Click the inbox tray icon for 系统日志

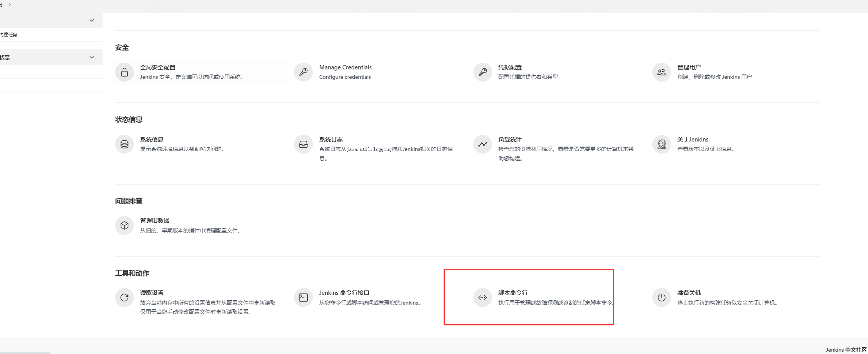point(303,144)
